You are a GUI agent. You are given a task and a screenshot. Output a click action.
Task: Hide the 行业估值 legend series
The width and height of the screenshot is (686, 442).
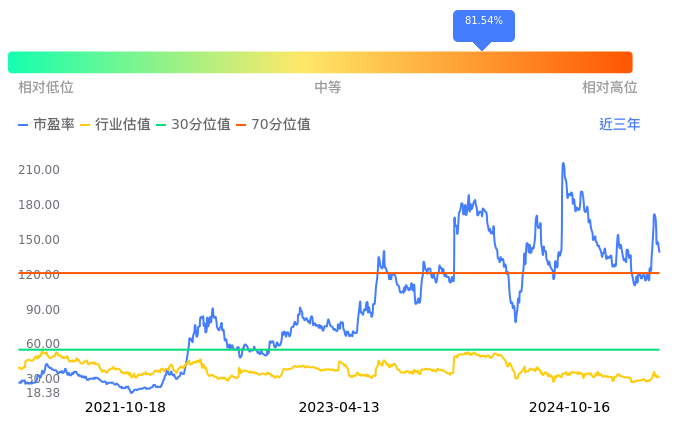click(x=115, y=125)
